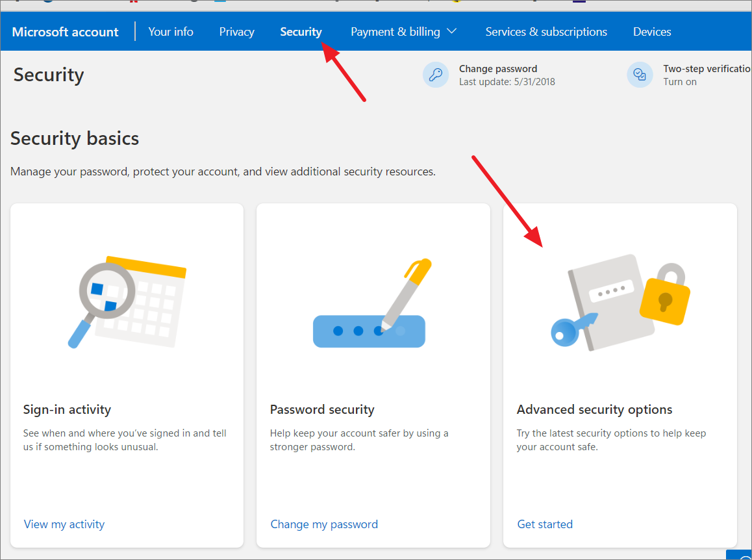This screenshot has width=752, height=560.
Task: Click View my activity link
Action: [64, 524]
